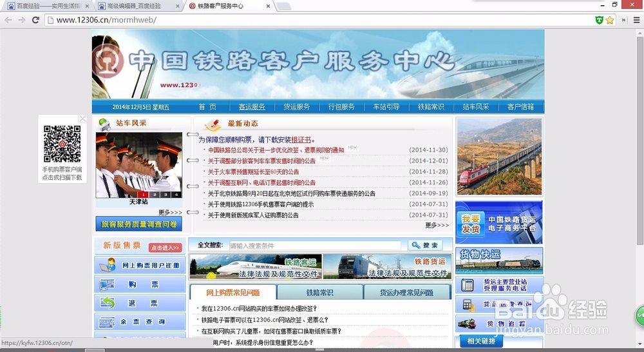
Task: Click the scrollbar down arrow
Action: click(x=640, y=345)
